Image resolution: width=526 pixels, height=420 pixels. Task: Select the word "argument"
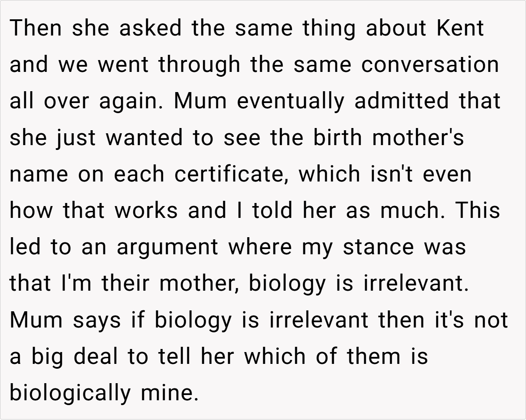click(167, 247)
